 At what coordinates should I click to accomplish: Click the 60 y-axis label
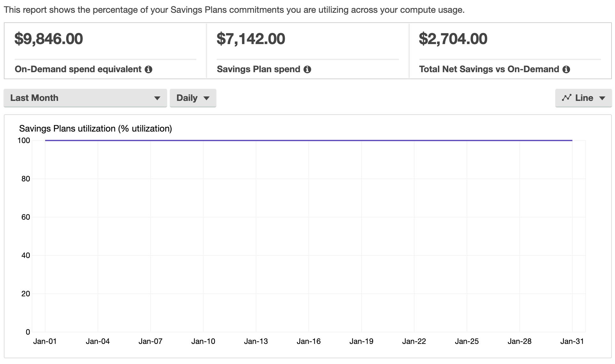pos(26,217)
